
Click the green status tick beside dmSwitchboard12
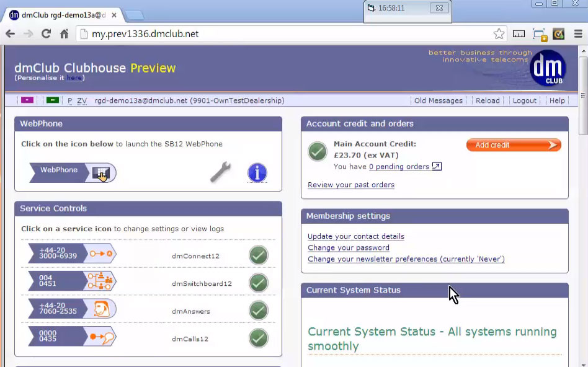(259, 283)
